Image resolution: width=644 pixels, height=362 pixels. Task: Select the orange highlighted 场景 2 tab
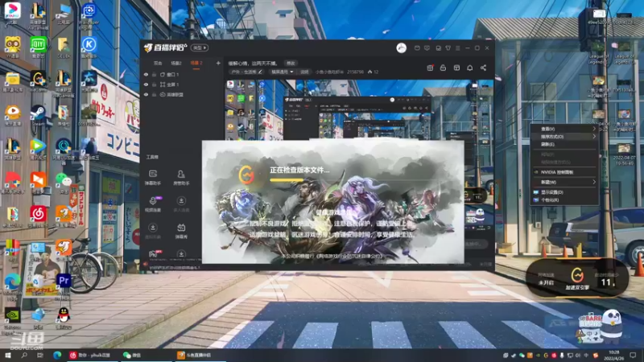coord(196,64)
